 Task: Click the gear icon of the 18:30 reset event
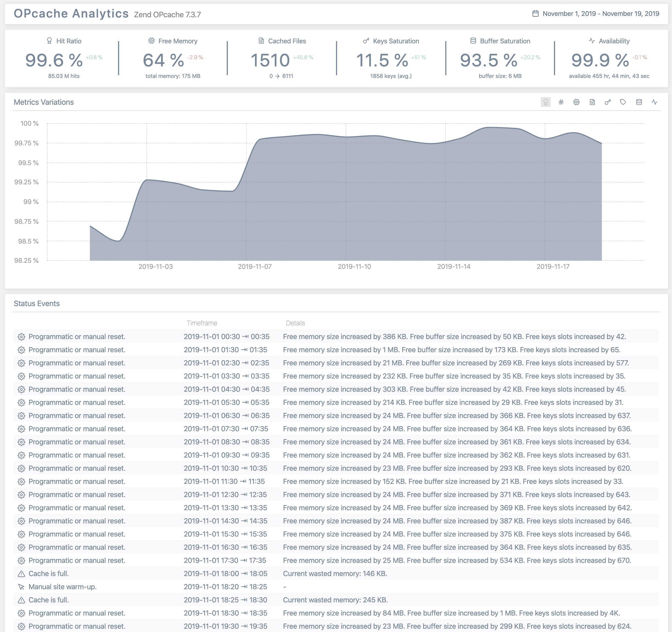pyautogui.click(x=21, y=613)
